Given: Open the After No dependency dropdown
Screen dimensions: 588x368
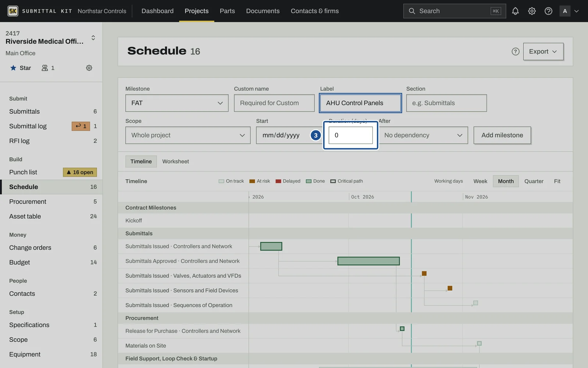Looking at the screenshot, I should pos(423,135).
